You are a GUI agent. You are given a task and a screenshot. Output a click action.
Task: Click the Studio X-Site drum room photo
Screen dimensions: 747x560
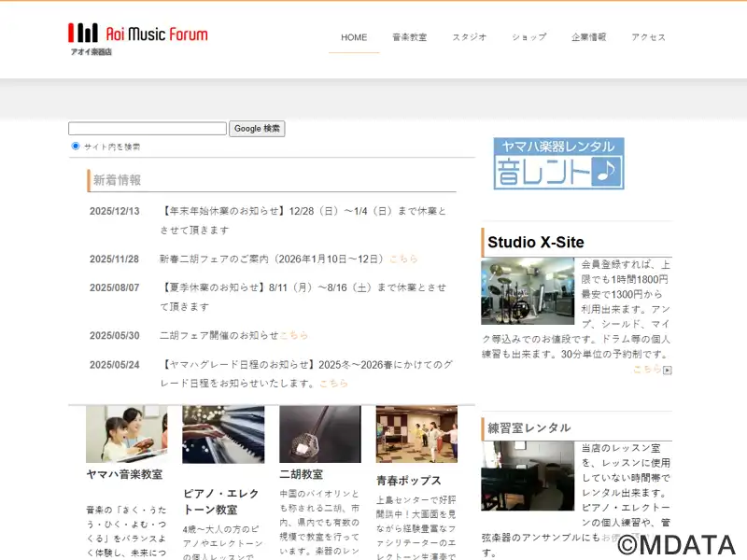[x=514, y=291]
